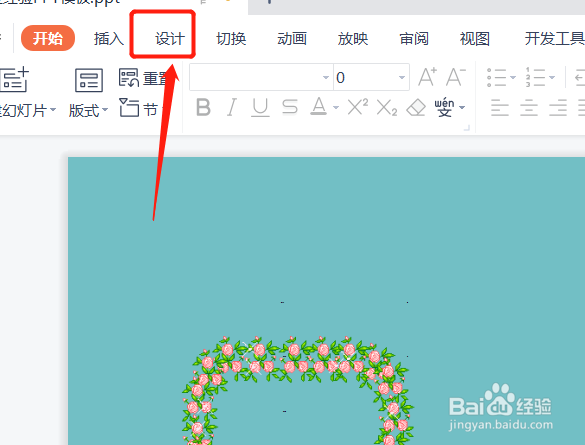The width and height of the screenshot is (585, 445).
Task: Decrease font size with A- icon
Action: pyautogui.click(x=456, y=77)
